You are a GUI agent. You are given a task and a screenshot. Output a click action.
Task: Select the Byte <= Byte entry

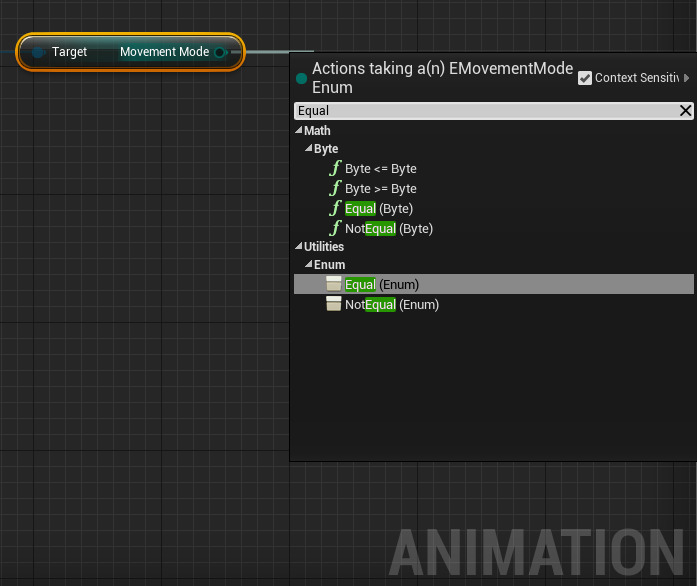coord(381,169)
